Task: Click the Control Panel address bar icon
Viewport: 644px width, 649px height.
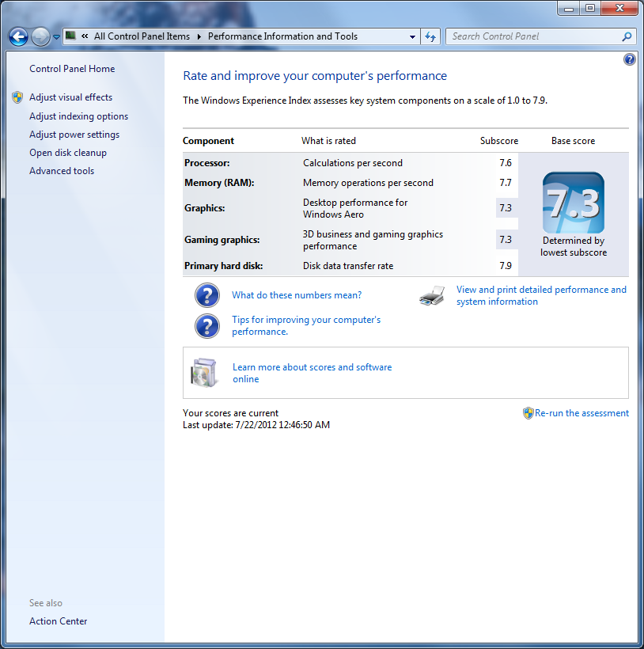Action: coord(70,36)
